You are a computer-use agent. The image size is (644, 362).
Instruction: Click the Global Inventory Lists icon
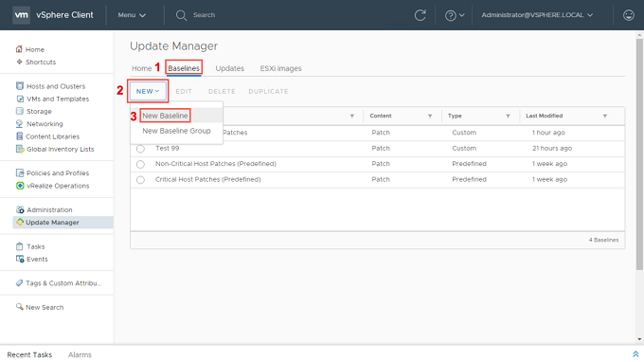20,149
